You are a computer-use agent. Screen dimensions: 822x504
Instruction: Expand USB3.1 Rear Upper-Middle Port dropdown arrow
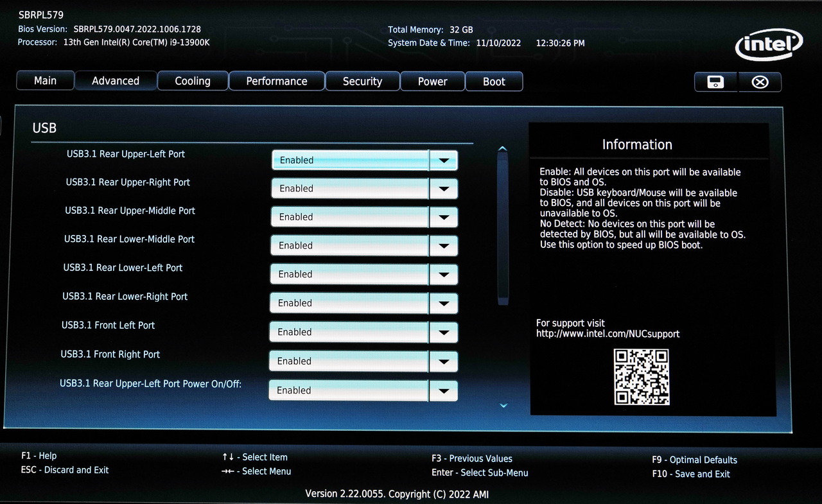tap(444, 217)
